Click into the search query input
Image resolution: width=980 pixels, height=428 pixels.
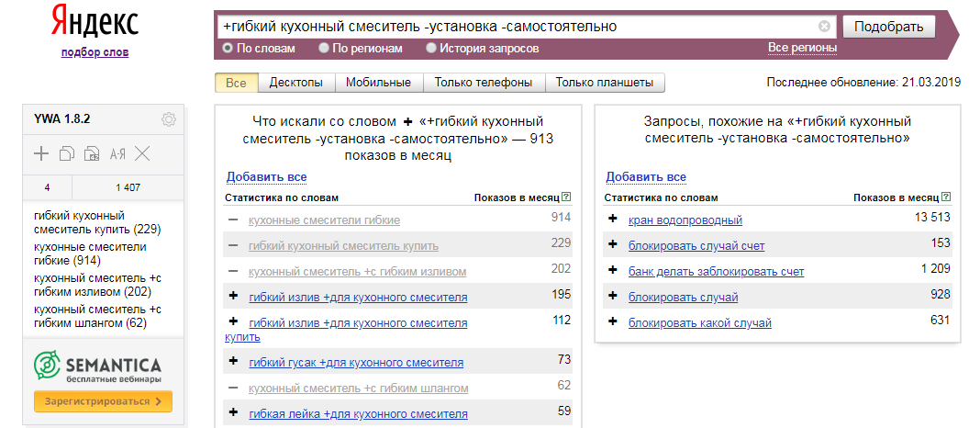[x=514, y=27]
